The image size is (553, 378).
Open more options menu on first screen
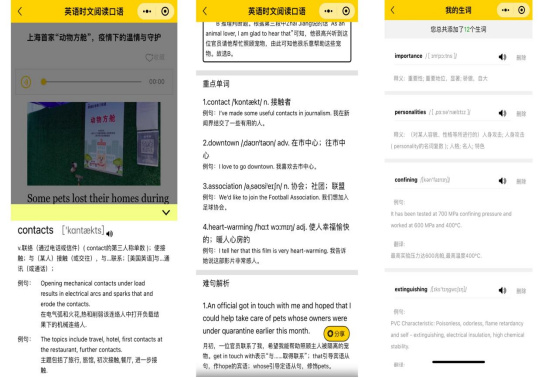147,12
